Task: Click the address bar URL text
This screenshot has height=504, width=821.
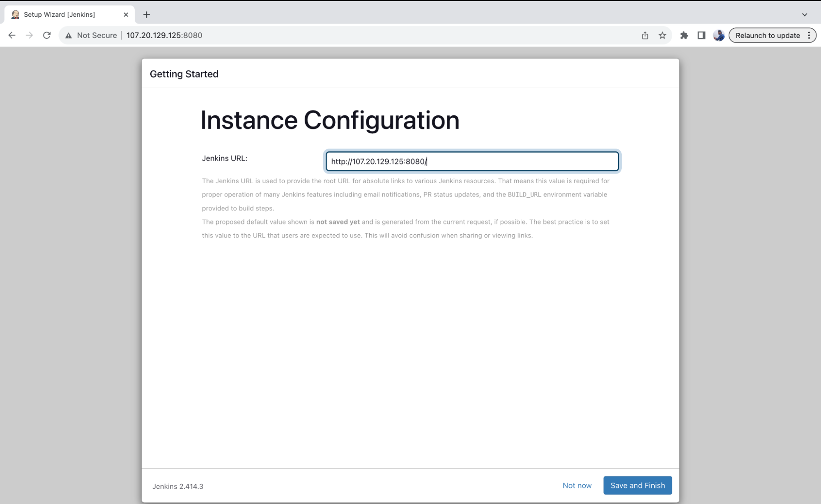Action: click(164, 35)
